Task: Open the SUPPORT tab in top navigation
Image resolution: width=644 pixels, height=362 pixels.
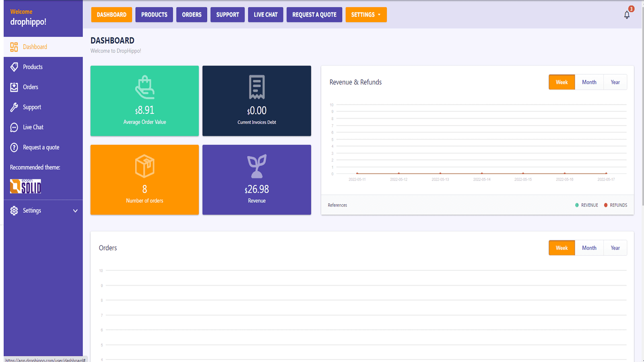Action: (227, 14)
